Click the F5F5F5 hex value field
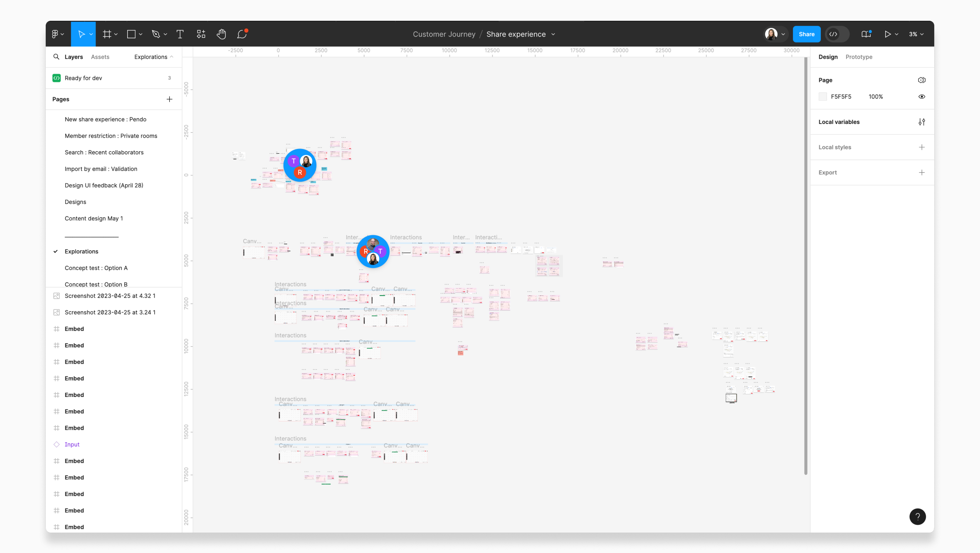980x553 pixels. tap(841, 97)
